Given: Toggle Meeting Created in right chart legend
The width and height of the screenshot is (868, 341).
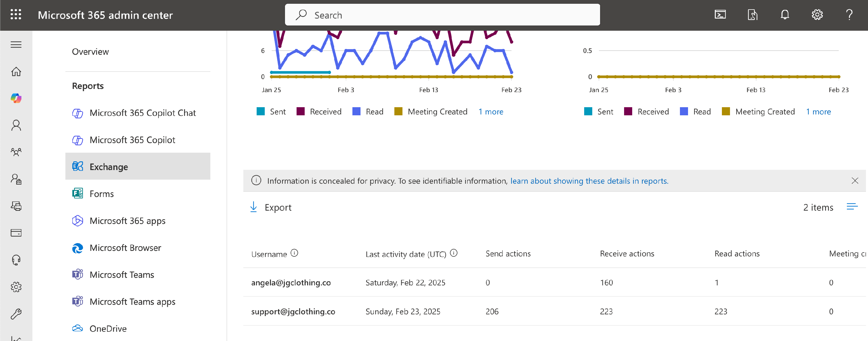Looking at the screenshot, I should [x=758, y=112].
